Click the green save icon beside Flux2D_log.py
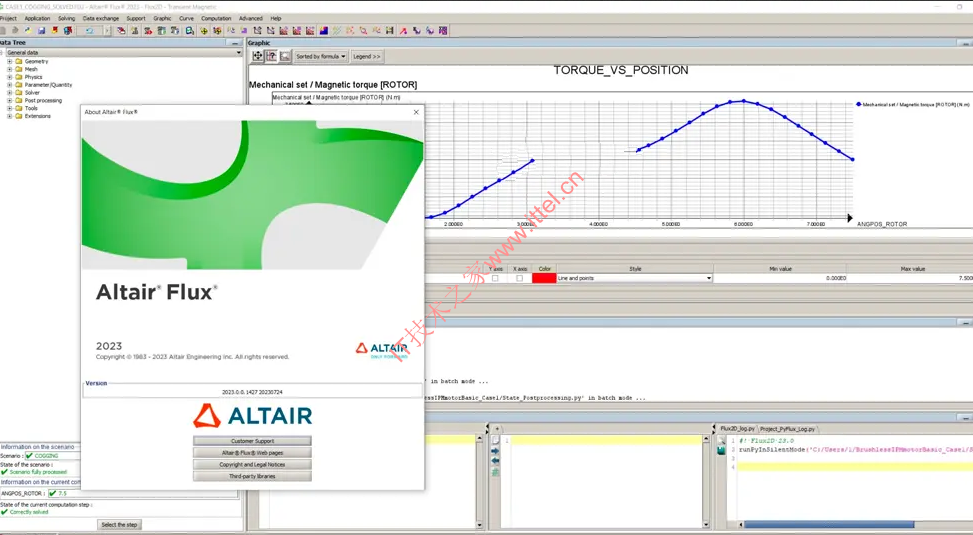973x535 pixels. click(x=721, y=451)
